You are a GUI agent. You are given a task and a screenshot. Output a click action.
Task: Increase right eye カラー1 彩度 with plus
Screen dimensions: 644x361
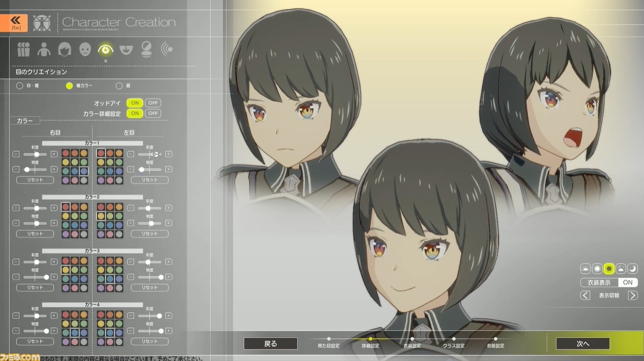[54, 154]
